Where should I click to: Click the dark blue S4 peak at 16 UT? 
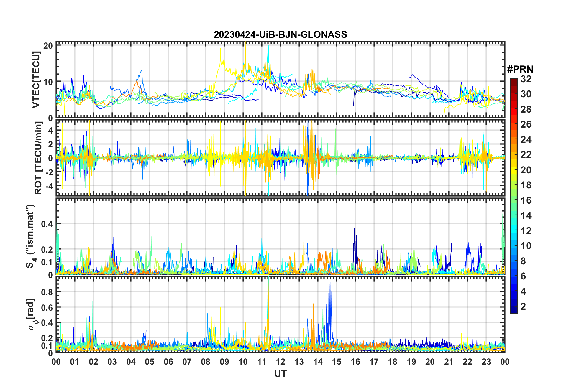354,229
